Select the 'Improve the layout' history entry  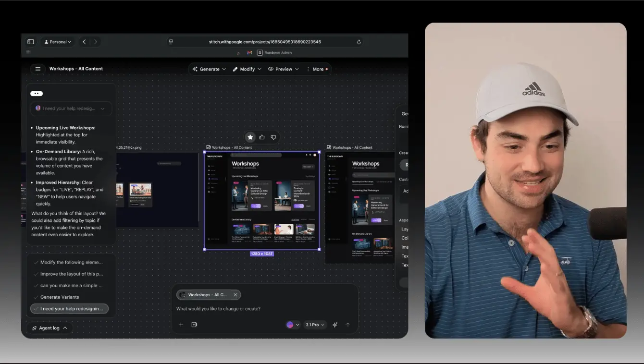[x=71, y=274]
